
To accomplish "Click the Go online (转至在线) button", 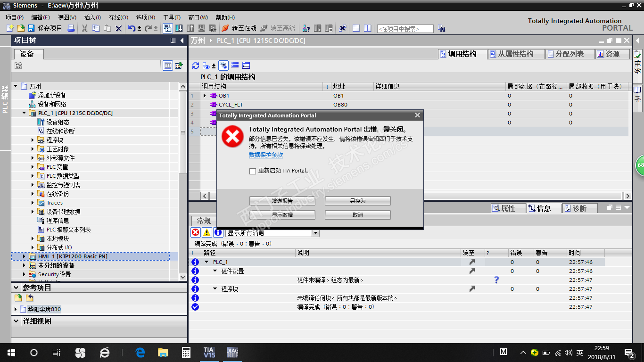I will pos(239,28).
